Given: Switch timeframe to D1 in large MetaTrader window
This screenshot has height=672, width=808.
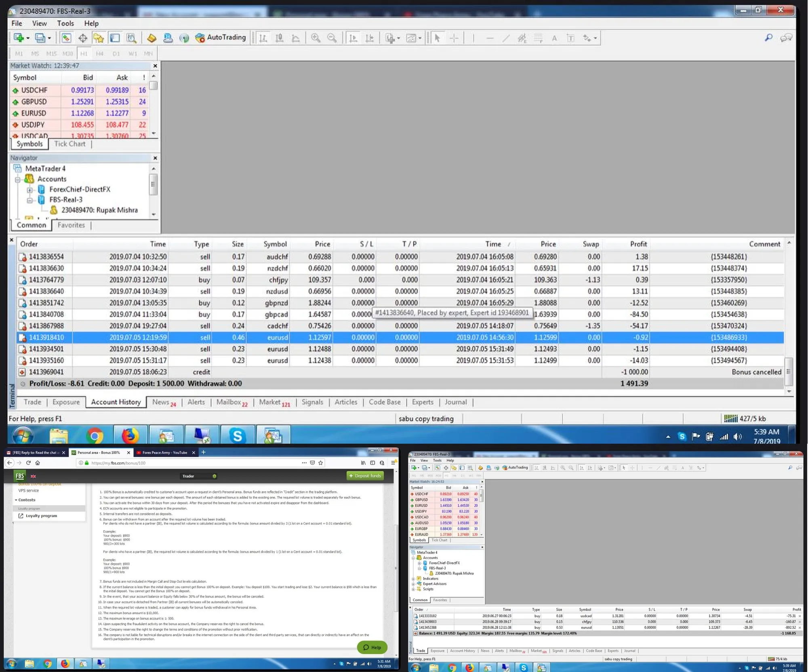Looking at the screenshot, I should coord(116,53).
